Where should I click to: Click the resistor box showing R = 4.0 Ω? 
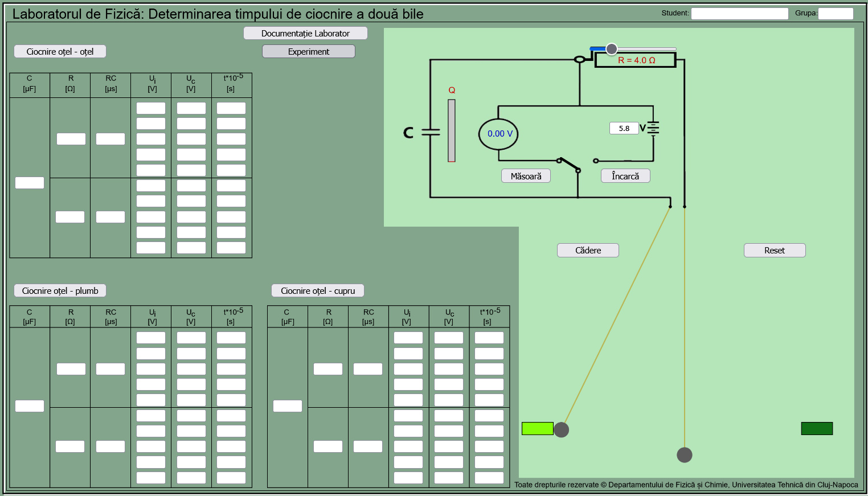[636, 60]
